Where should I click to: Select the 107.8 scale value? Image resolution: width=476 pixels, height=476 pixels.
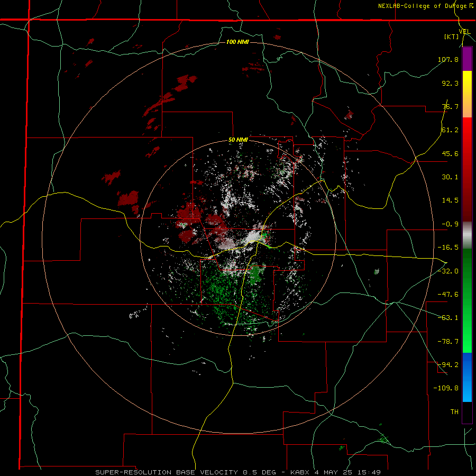click(x=448, y=59)
